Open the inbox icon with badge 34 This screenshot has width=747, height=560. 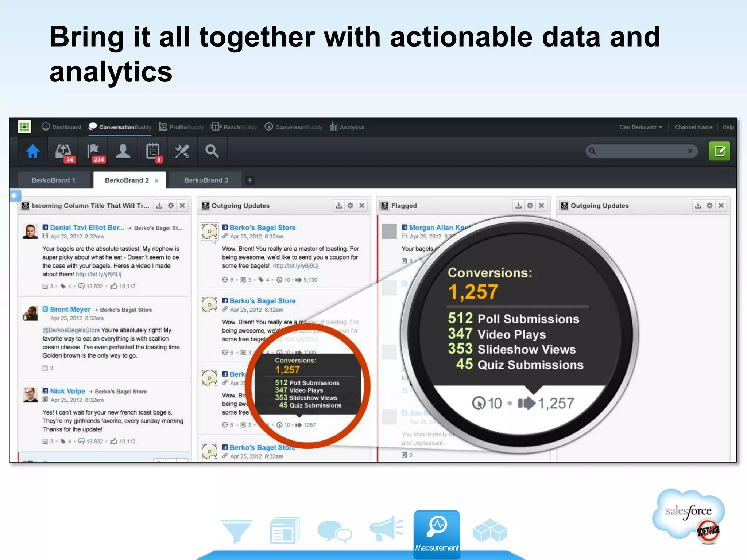[x=65, y=152]
